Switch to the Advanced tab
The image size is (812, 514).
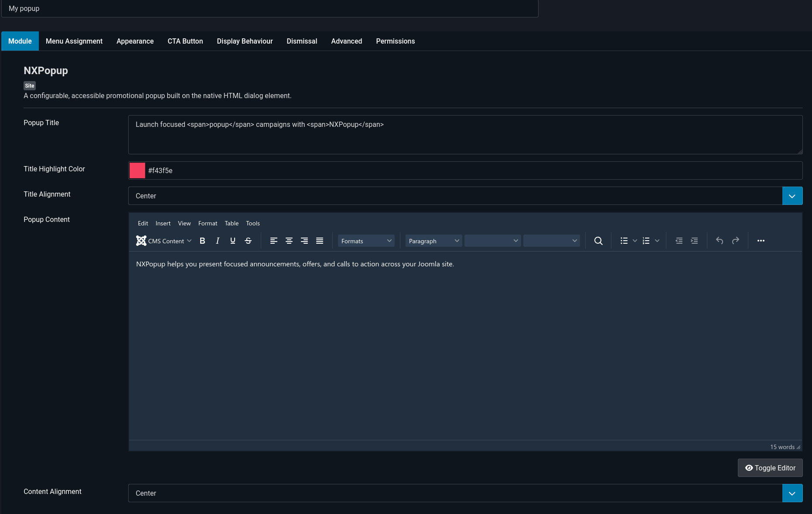pos(347,41)
